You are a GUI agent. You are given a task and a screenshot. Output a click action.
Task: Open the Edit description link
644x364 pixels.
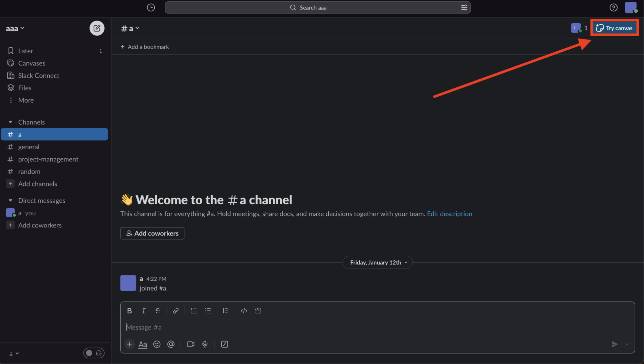coord(449,214)
